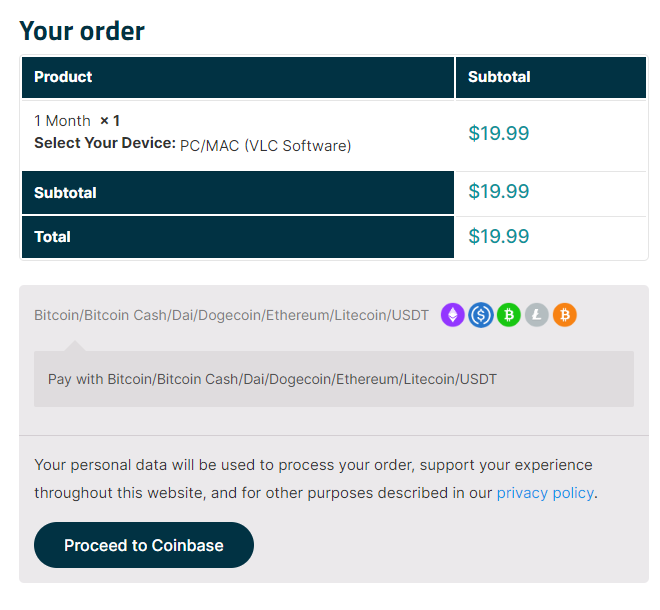
Task: Open the privacy policy link
Action: tap(545, 493)
